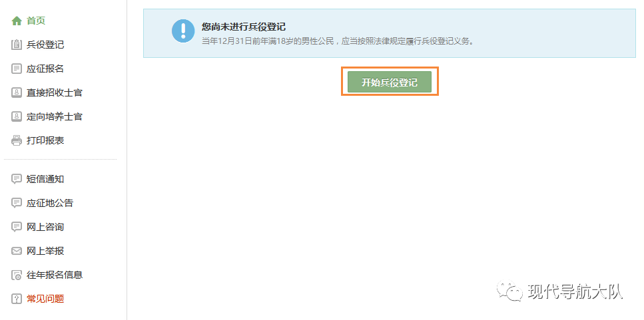Click the 兵役登记 clipboard icon
This screenshot has height=320, width=644.
click(17, 45)
